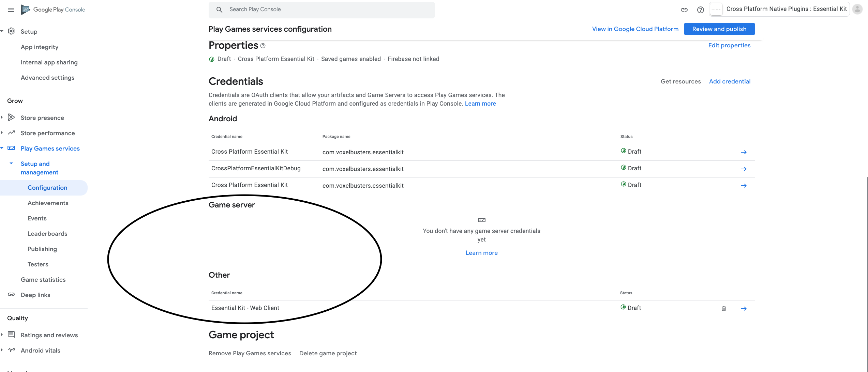Open the Cross Platform Essential Kit credential arrow

[x=744, y=152]
